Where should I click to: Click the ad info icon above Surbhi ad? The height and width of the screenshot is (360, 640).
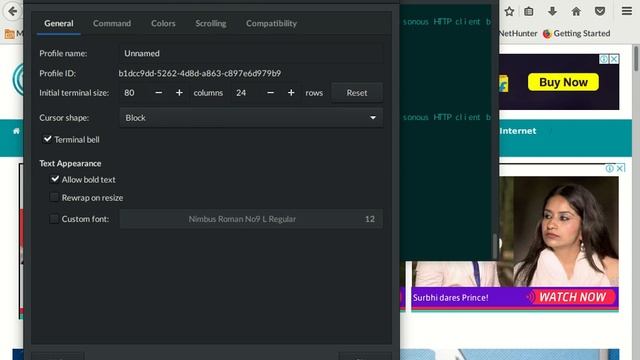[x=610, y=168]
